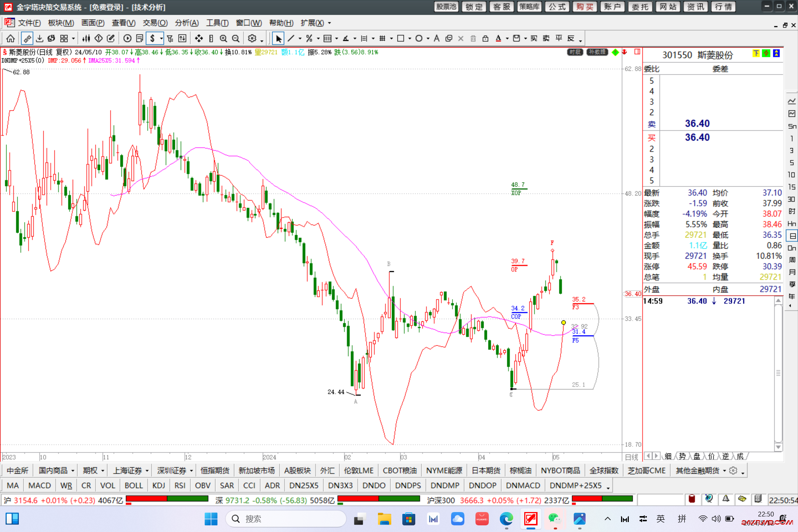Toggle the ruler drawing-tools button
Screen dimensions: 798x532
pos(27,38)
